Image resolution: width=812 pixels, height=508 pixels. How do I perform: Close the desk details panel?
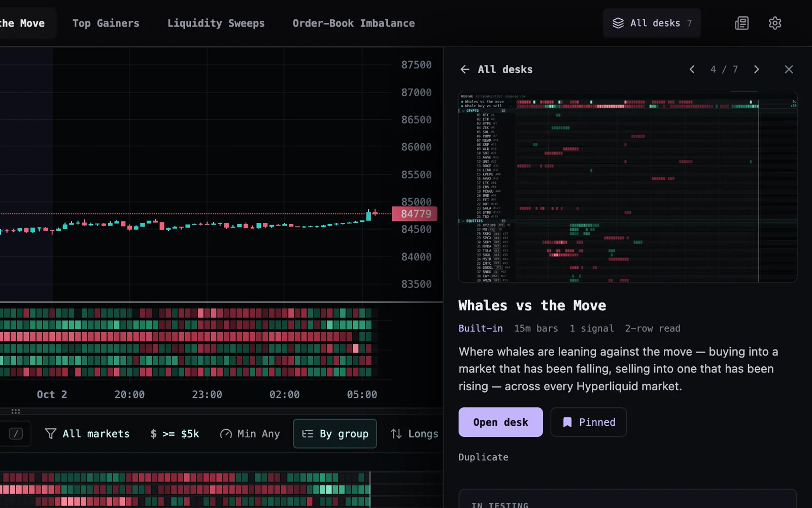[x=789, y=70]
